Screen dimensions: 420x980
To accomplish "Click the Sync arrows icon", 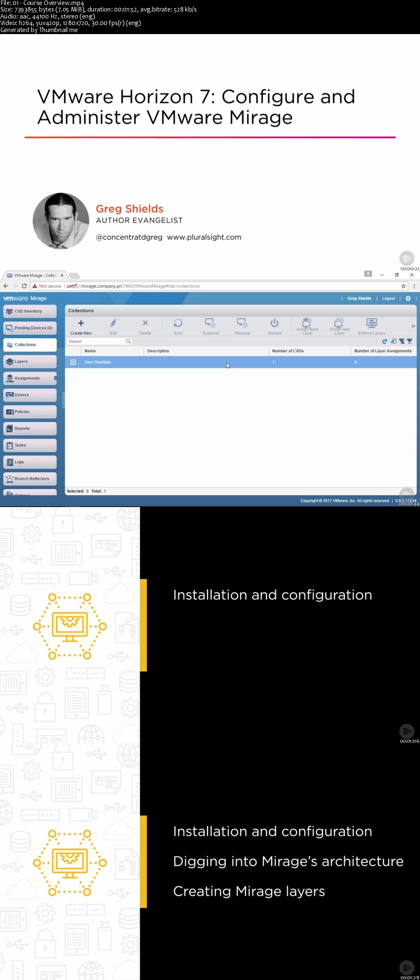I will (x=178, y=323).
